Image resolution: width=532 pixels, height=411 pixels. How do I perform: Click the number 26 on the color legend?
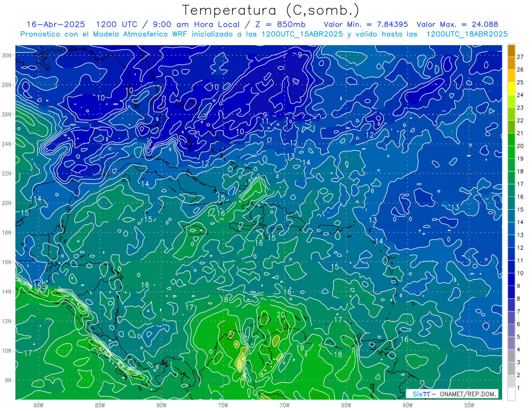tap(520, 70)
